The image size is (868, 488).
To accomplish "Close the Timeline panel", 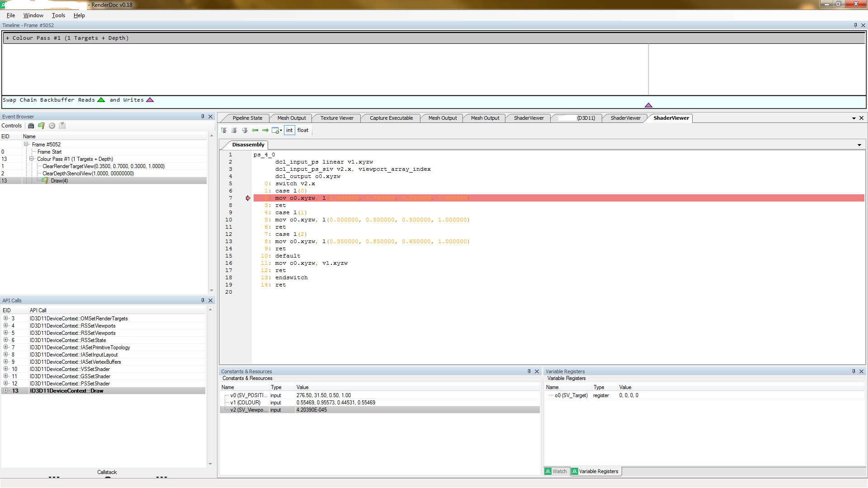I will [x=863, y=25].
